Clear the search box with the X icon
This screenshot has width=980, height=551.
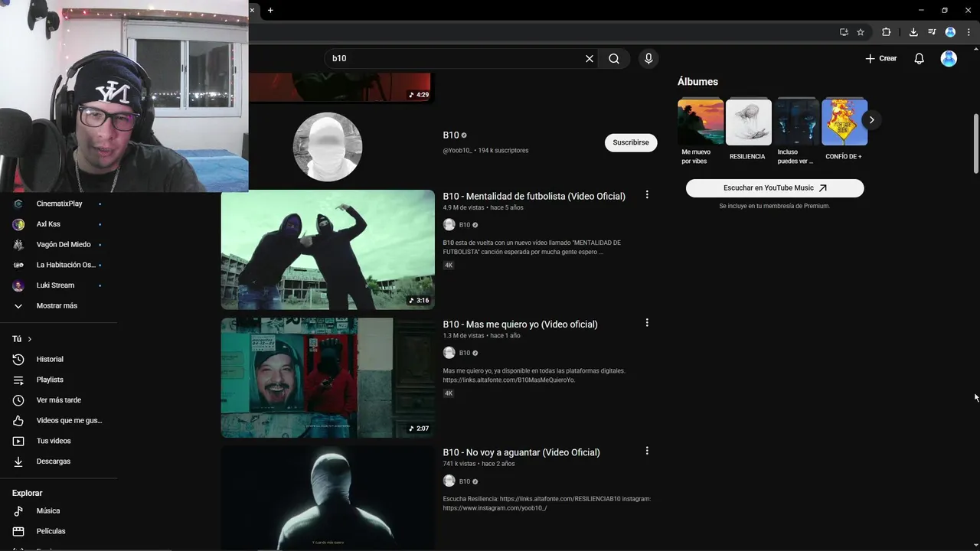pyautogui.click(x=590, y=58)
